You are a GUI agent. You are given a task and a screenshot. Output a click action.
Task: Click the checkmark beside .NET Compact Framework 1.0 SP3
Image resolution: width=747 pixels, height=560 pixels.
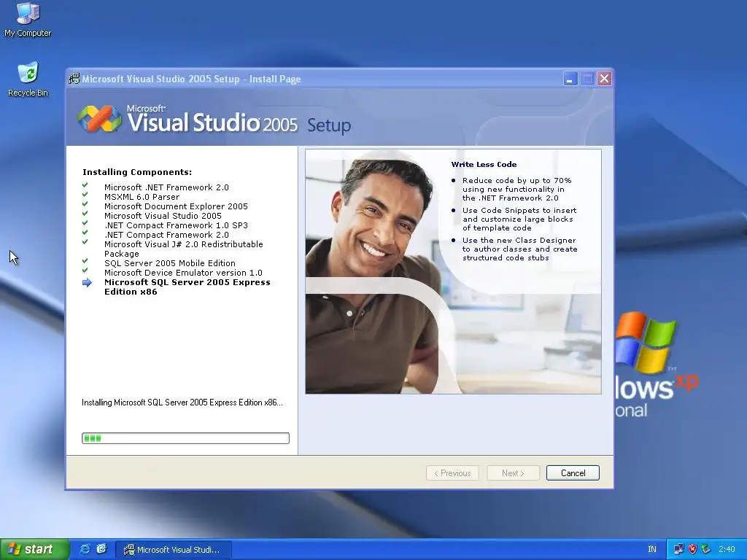pyautogui.click(x=85, y=223)
